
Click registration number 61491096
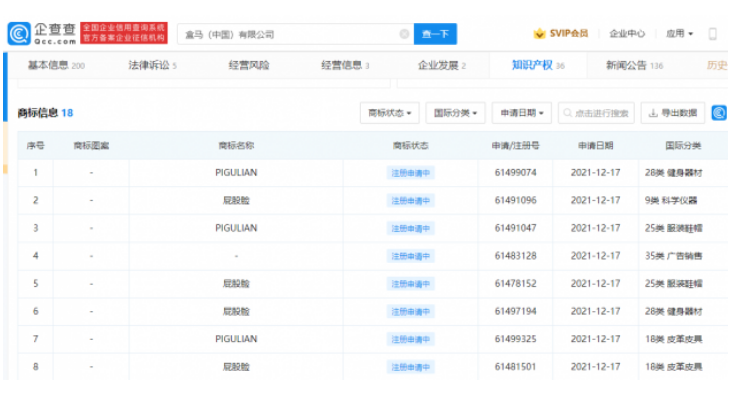tap(515, 200)
